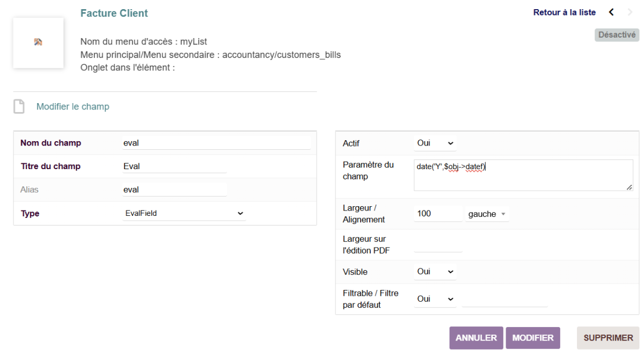Toggle the Visible setting dropdown
Image resolution: width=644 pixels, height=356 pixels.
pos(435,271)
